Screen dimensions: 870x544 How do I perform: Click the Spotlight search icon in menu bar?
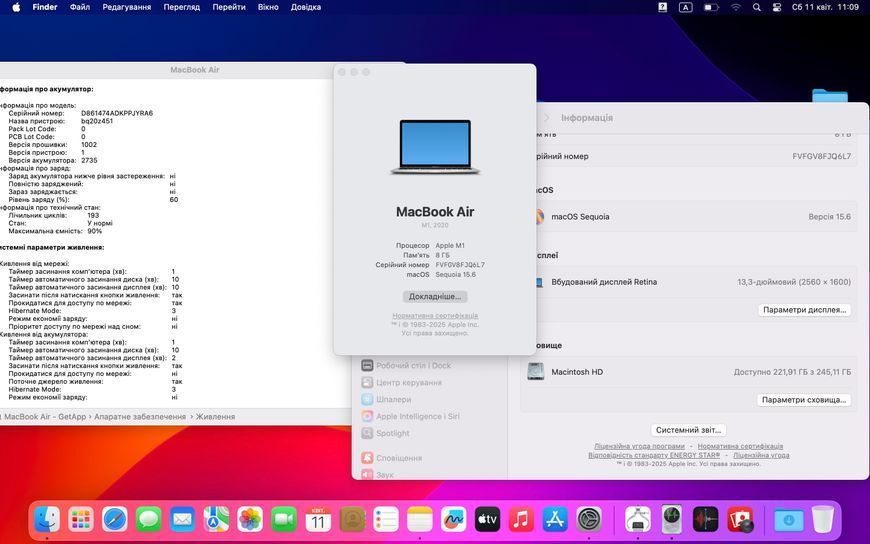[756, 7]
